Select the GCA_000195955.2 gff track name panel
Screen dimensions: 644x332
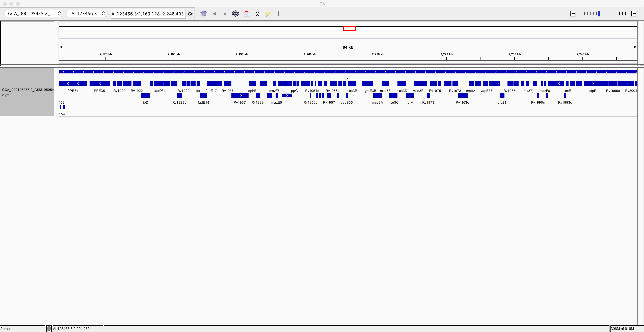click(x=27, y=92)
